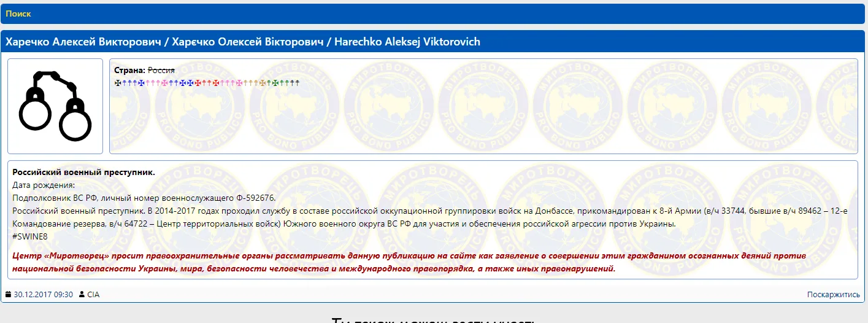The image size is (868, 323).
Task: Click the crossed-out Россия country value
Action: 161,70
